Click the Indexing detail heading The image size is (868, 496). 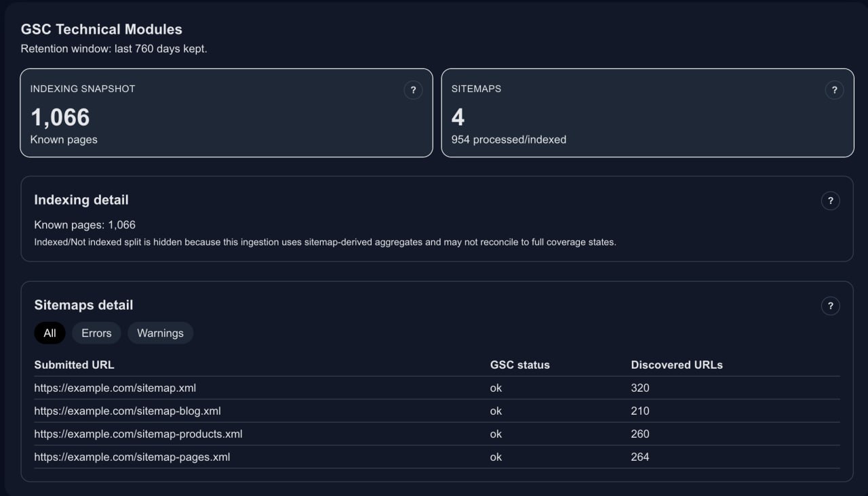point(81,200)
